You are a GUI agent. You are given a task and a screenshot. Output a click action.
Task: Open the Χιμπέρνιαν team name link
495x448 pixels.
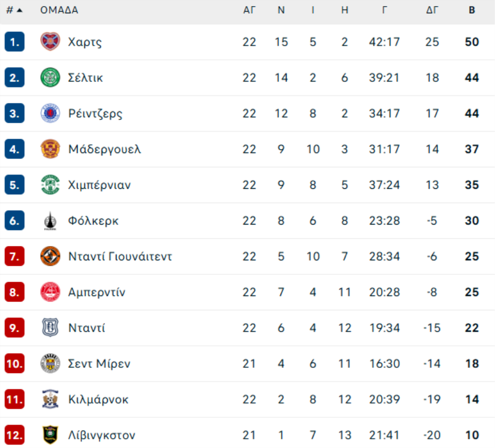[x=100, y=185]
